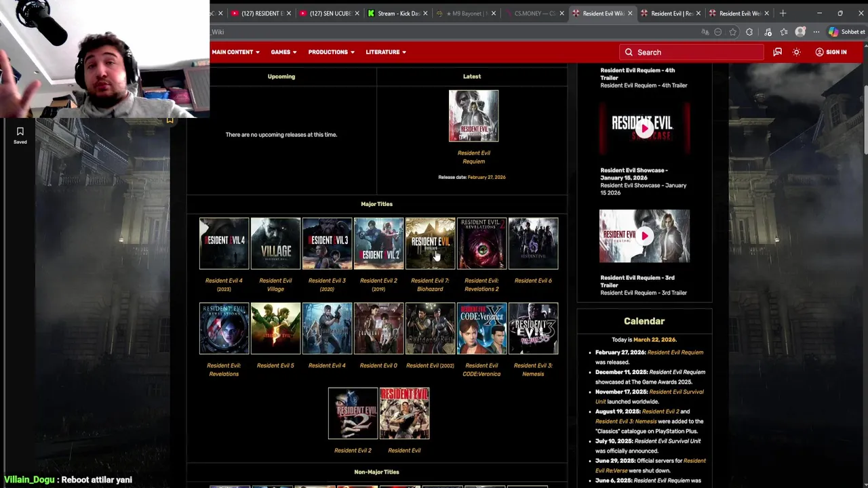Switch to the M9 Bayonet tab

(466, 14)
